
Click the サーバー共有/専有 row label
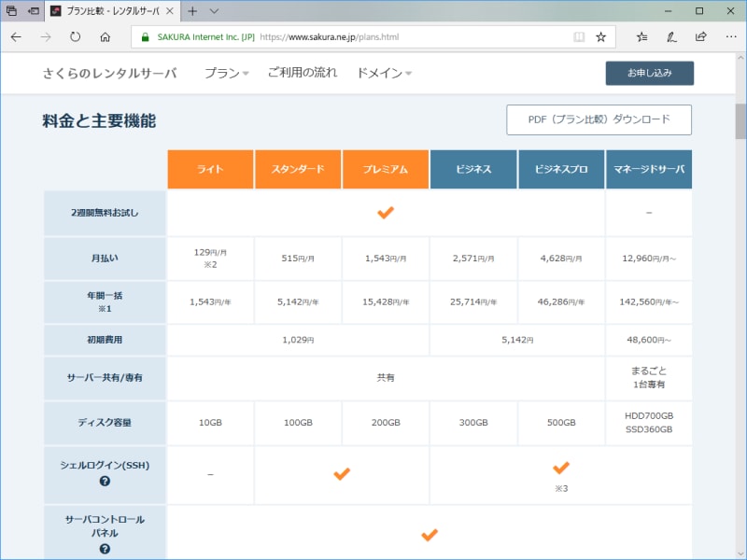105,378
